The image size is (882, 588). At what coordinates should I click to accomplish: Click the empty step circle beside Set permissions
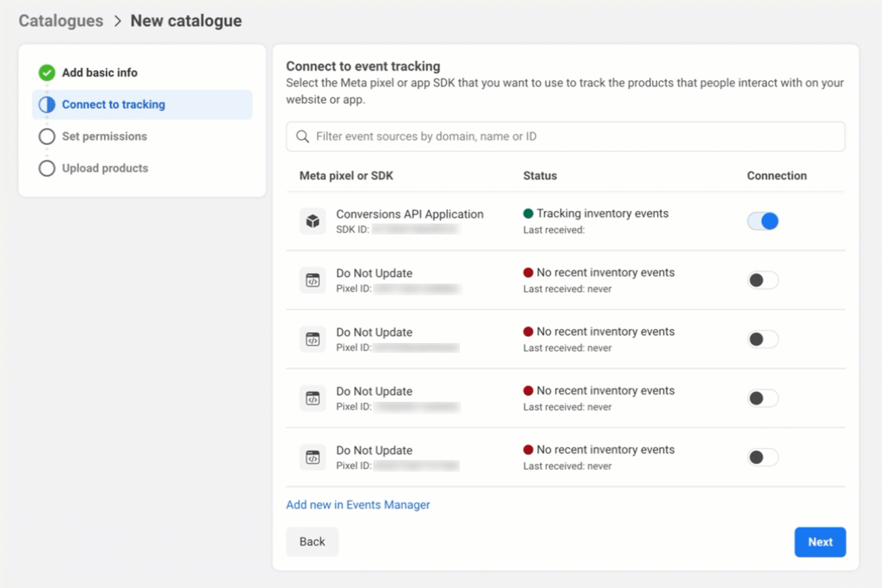46,136
